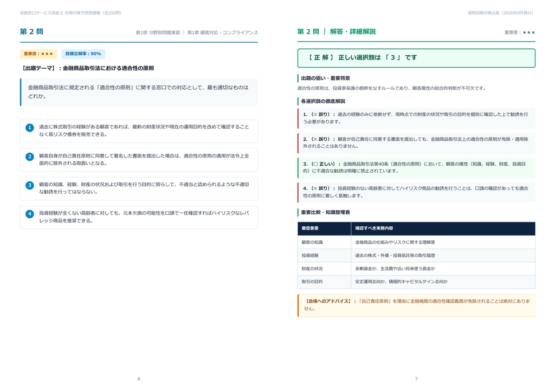Screen dimensions: 555x392
Task: Click the 重要比較・知識整理表 section heading
Action: (x=325, y=212)
